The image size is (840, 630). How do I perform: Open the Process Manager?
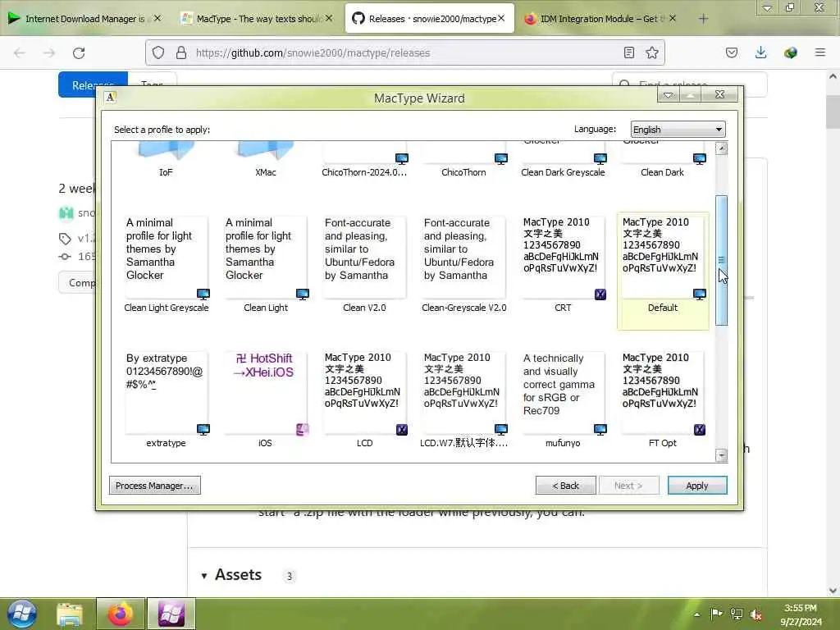[x=155, y=486]
